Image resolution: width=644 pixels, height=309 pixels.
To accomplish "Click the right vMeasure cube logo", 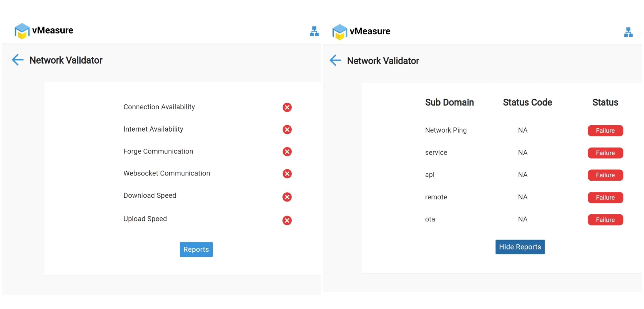I will tap(339, 32).
